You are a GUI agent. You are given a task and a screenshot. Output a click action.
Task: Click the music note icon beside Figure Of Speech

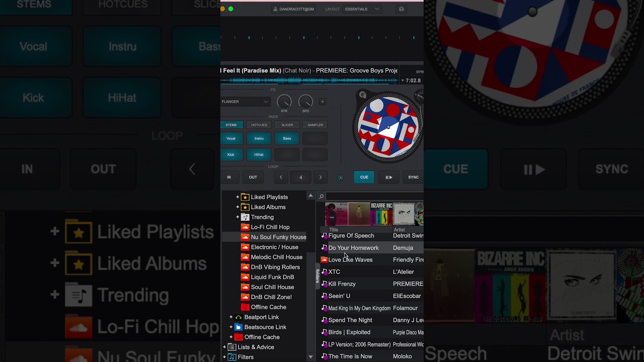(324, 236)
